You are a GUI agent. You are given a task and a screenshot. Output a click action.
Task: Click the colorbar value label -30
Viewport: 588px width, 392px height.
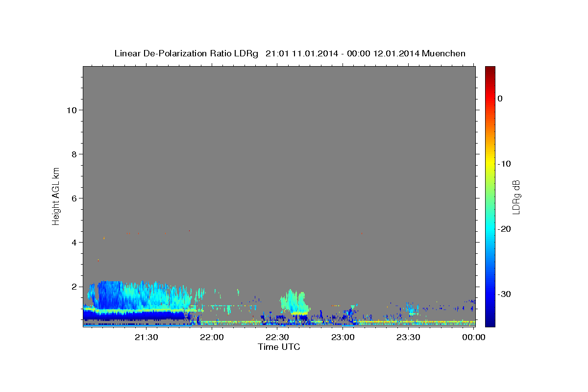point(505,294)
